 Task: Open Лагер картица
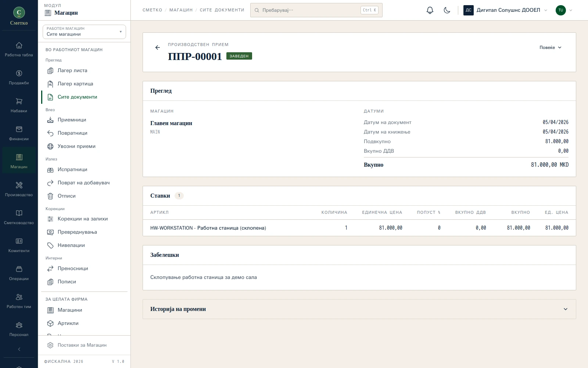pyautogui.click(x=84, y=84)
